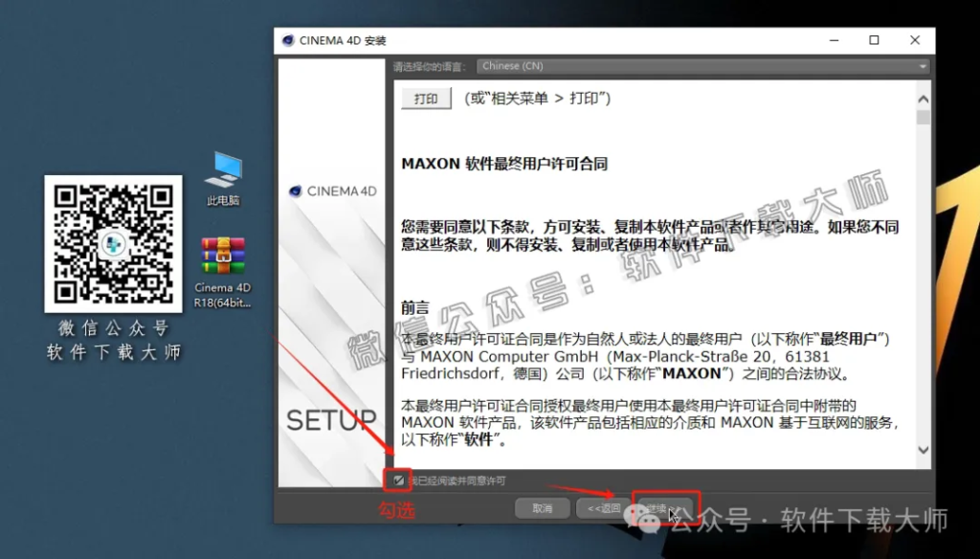The height and width of the screenshot is (559, 980).
Task: Click the CINEMA 4D logo in setup sidebar
Action: [332, 191]
